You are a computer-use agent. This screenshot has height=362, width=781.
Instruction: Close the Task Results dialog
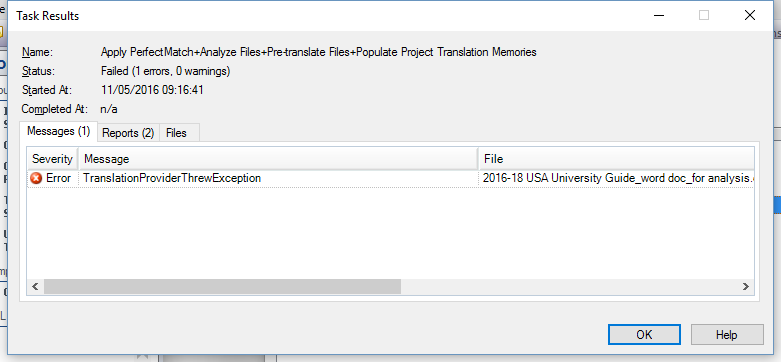750,15
